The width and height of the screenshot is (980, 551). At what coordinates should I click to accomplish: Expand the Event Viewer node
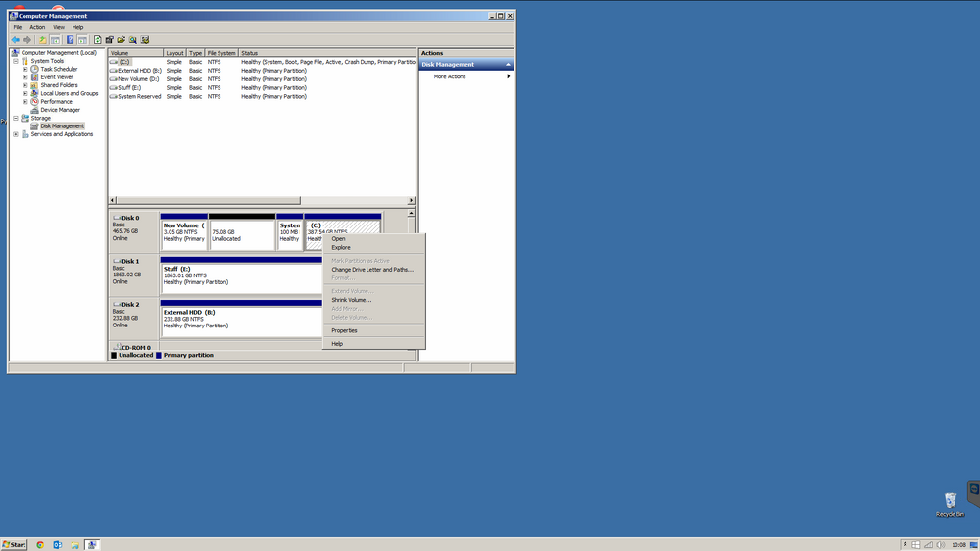(x=25, y=76)
